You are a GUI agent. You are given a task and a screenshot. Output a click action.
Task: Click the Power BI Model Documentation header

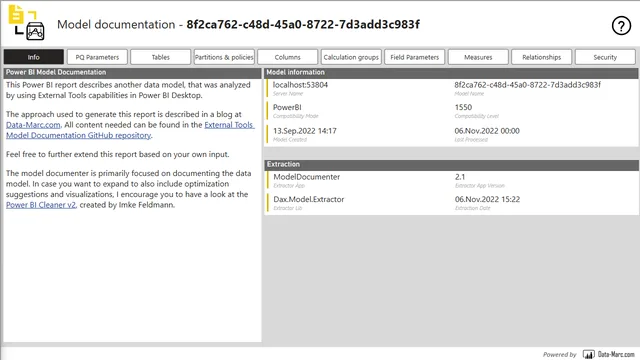[132, 72]
